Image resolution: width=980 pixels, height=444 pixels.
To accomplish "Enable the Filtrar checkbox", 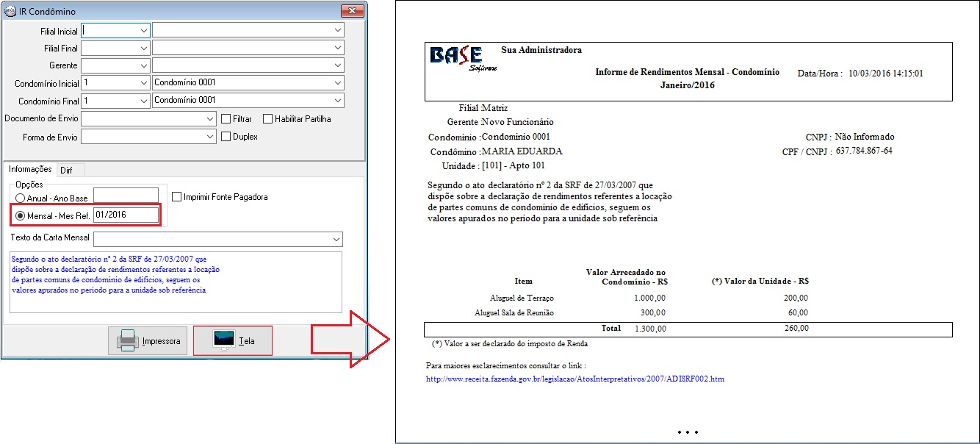I will pos(226,118).
